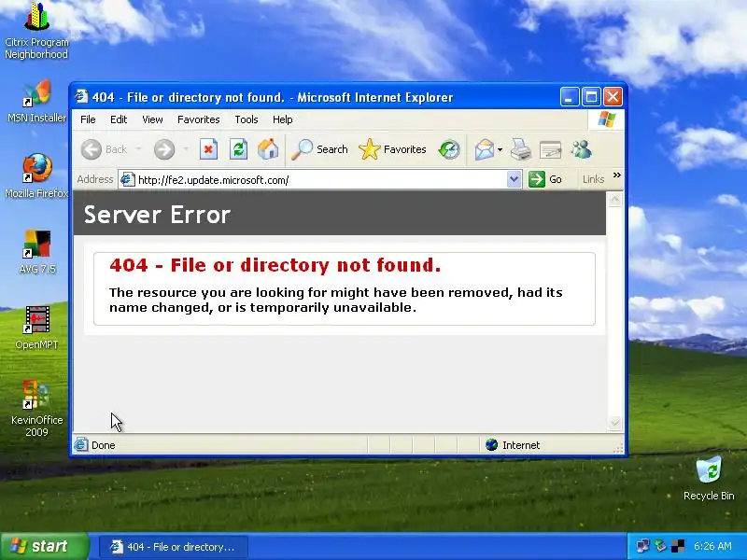Open the Recycle Bin on desktop

(709, 479)
